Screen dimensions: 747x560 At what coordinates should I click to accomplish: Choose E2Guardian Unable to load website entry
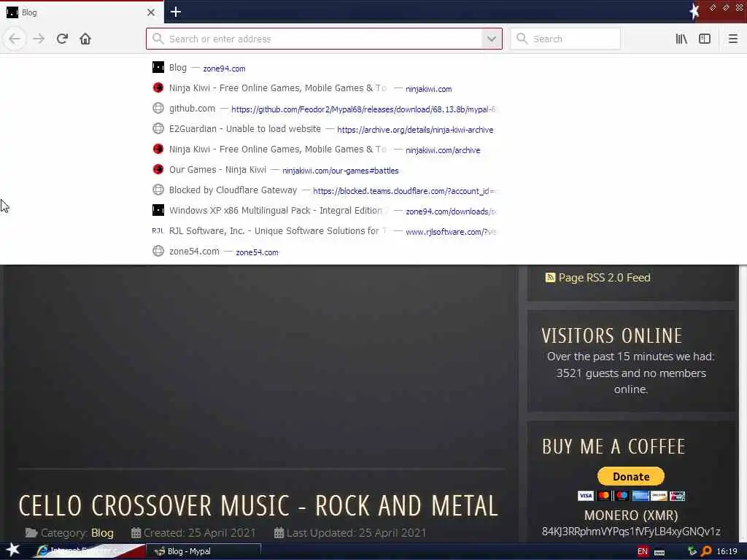(x=324, y=129)
